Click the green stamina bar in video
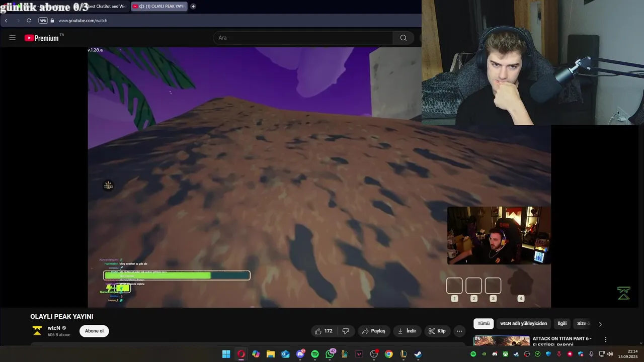 click(177, 275)
